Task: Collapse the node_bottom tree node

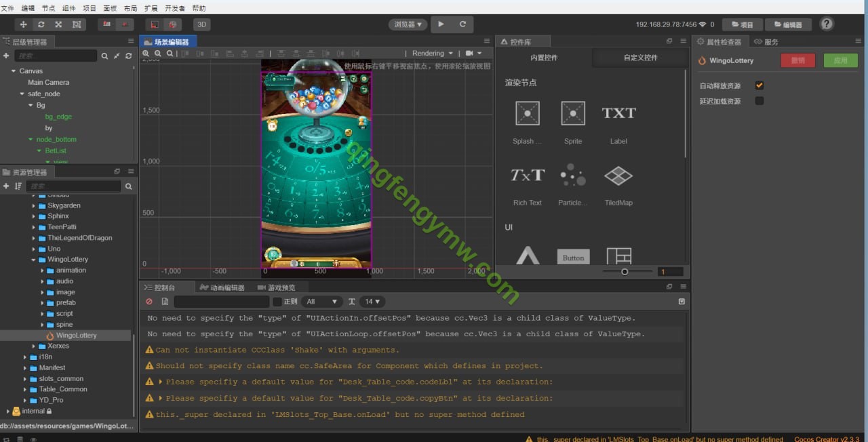Action: (31, 140)
